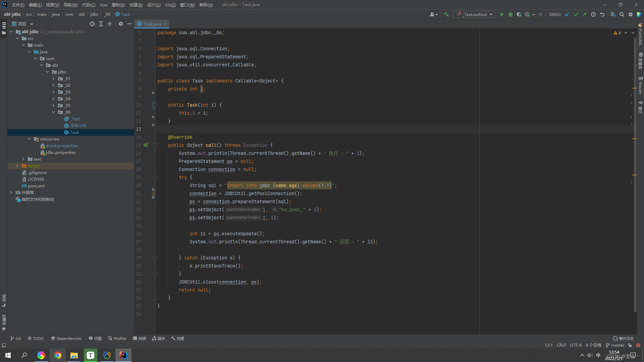Toggle the Dependencies tool window
Image resolution: width=644 pixels, height=362 pixels.
66,339
